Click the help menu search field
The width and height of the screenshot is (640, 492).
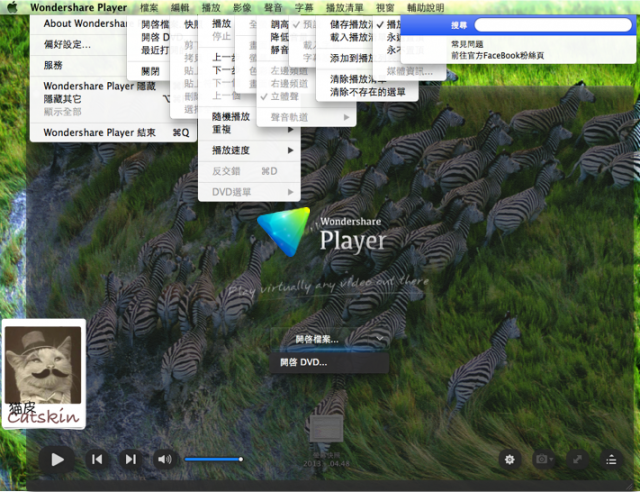(x=553, y=25)
